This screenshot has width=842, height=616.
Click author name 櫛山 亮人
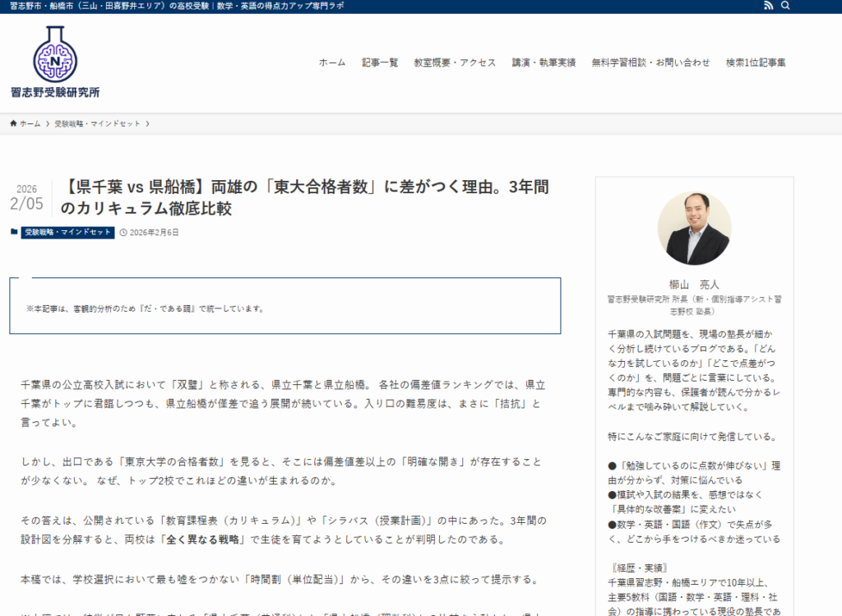[x=694, y=284]
